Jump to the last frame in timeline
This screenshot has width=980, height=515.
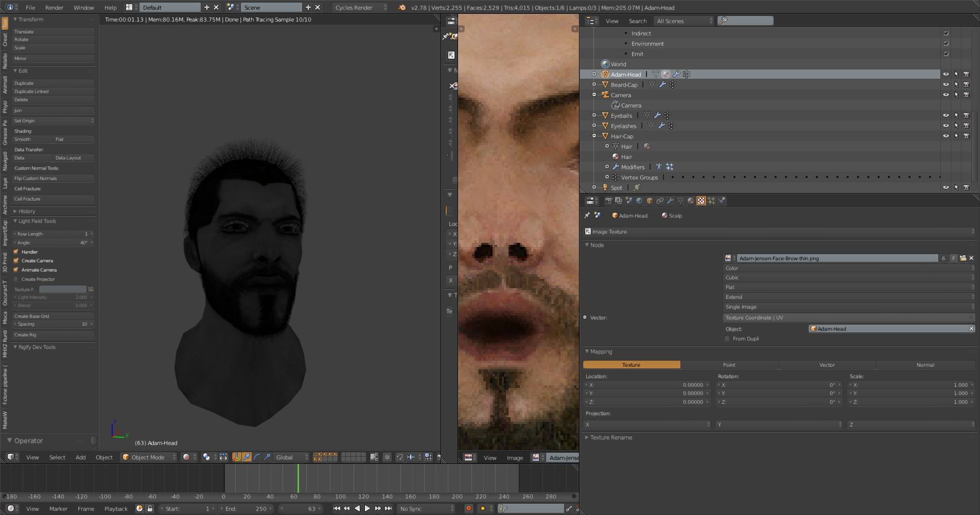(x=389, y=508)
